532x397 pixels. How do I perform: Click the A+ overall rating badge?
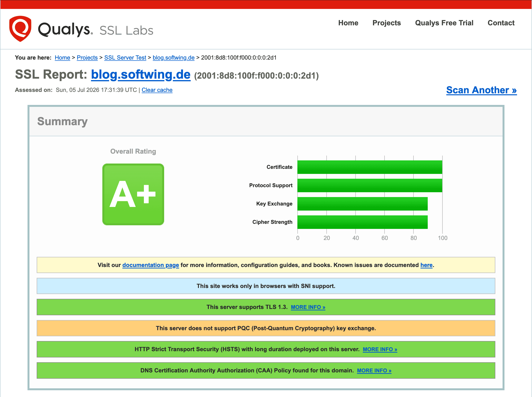pyautogui.click(x=133, y=194)
